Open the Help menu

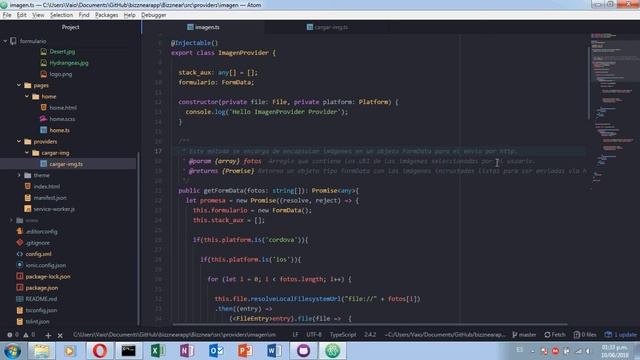coord(129,15)
